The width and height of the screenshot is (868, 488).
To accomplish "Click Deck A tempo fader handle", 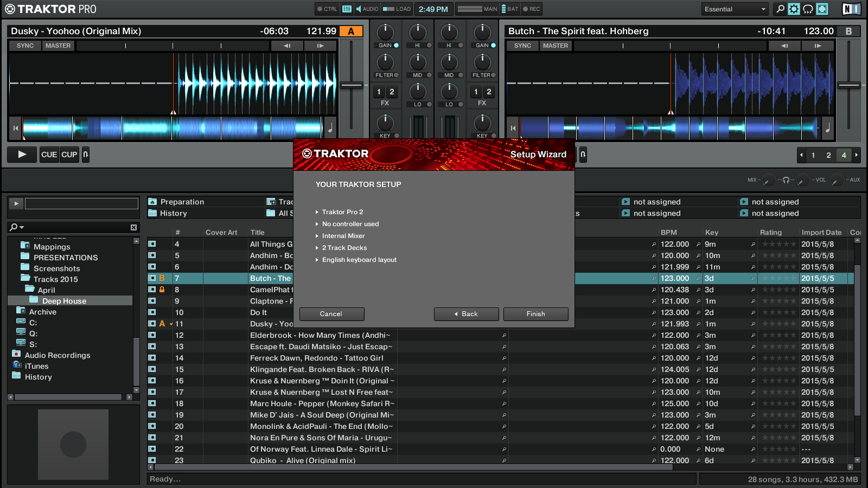I will pyautogui.click(x=352, y=85).
